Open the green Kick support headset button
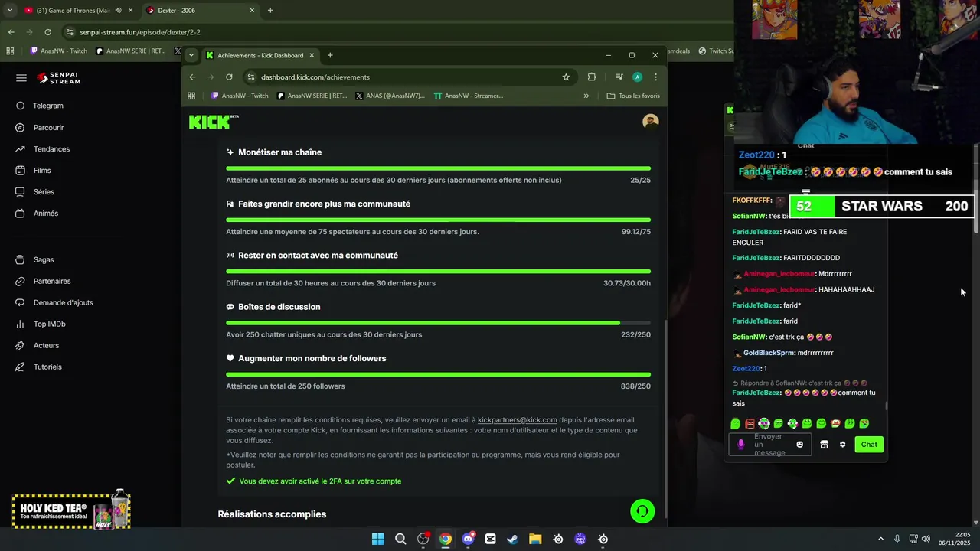Image resolution: width=980 pixels, height=551 pixels. 642,511
